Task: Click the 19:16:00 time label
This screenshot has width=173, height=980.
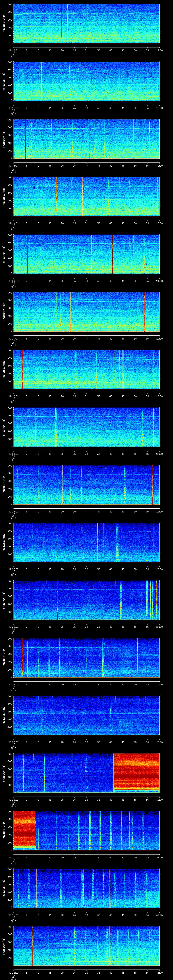Action: [13, 50]
